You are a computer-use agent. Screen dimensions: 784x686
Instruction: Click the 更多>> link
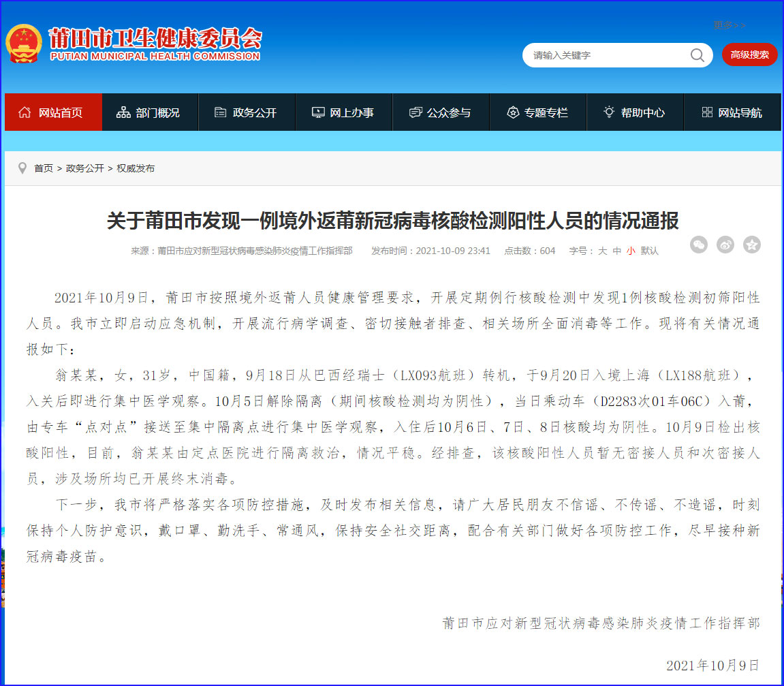tap(730, 25)
